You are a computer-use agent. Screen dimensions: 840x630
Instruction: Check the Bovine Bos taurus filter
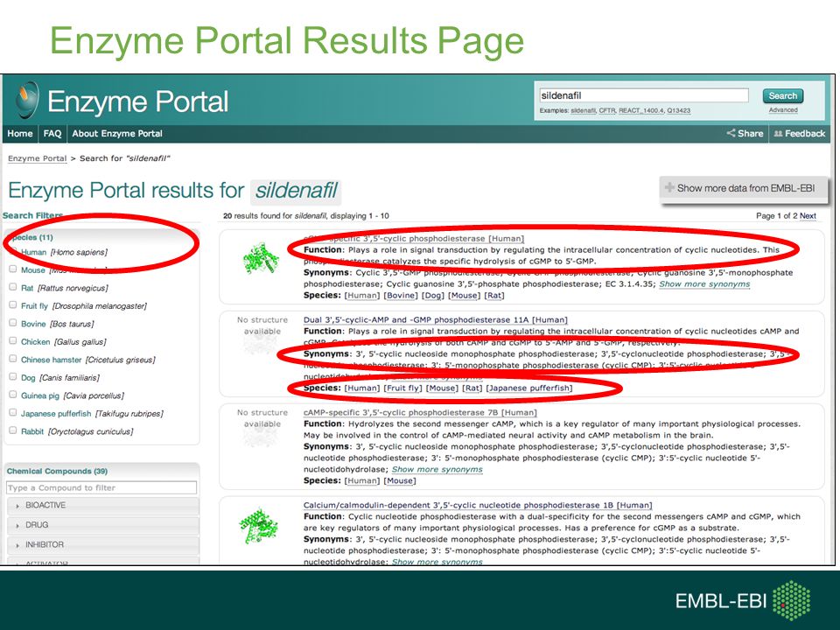pyautogui.click(x=13, y=323)
